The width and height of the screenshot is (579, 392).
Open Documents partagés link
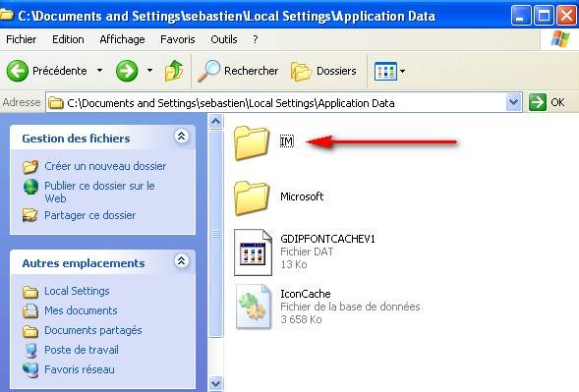[x=93, y=330]
